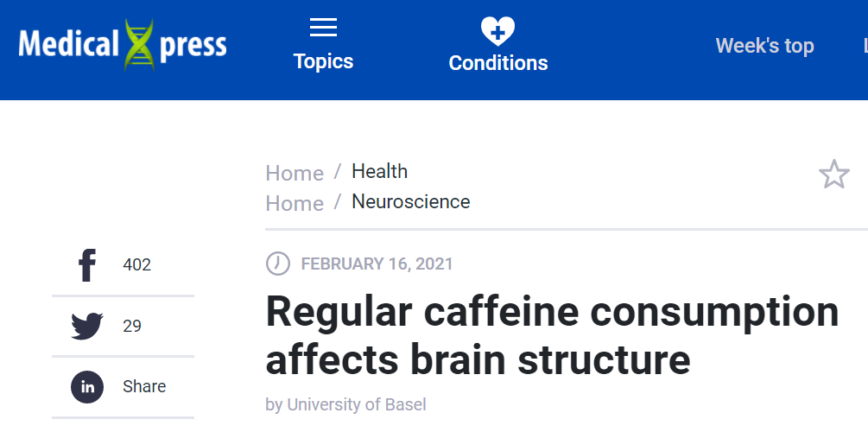This screenshot has width=868, height=432.
Task: Click the Conditions heart icon
Action: click(x=497, y=31)
